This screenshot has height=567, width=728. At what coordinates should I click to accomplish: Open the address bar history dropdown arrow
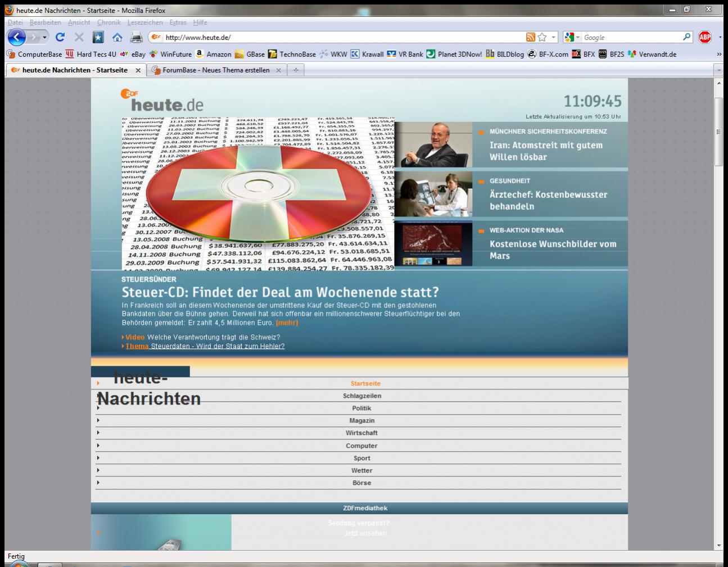554,38
